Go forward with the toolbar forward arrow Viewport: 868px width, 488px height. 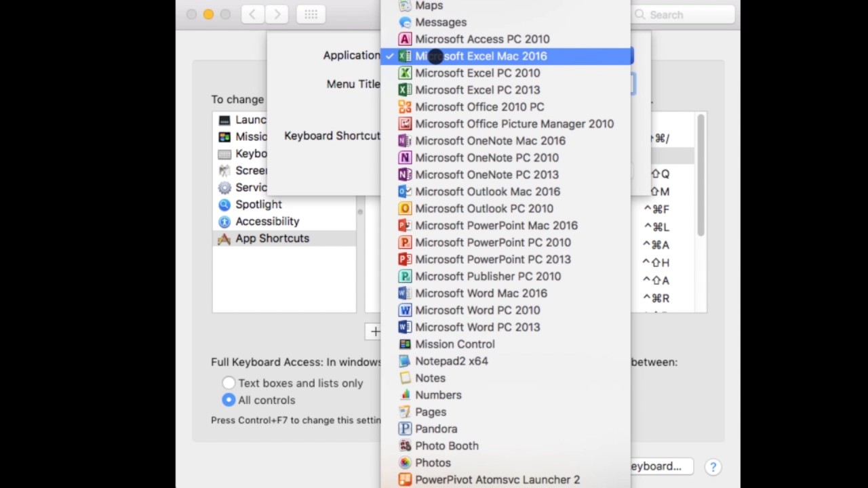click(x=277, y=14)
